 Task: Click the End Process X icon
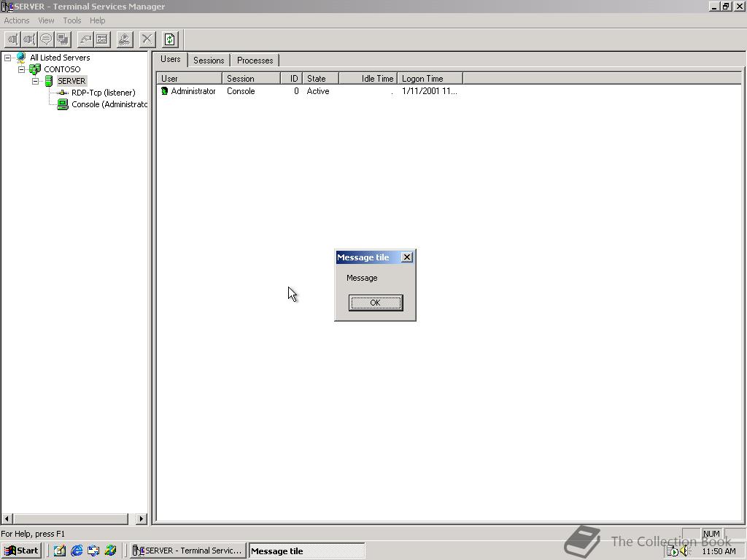[x=147, y=39]
